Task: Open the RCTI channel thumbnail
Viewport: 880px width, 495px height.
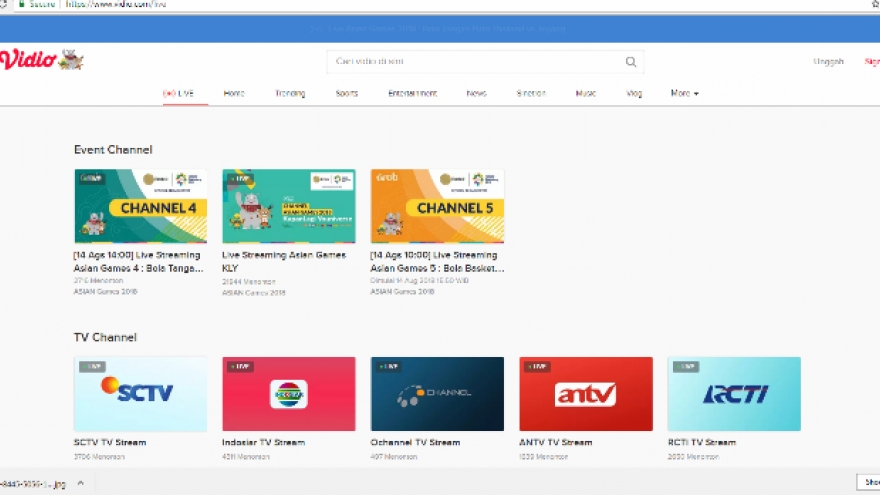Action: tap(734, 394)
